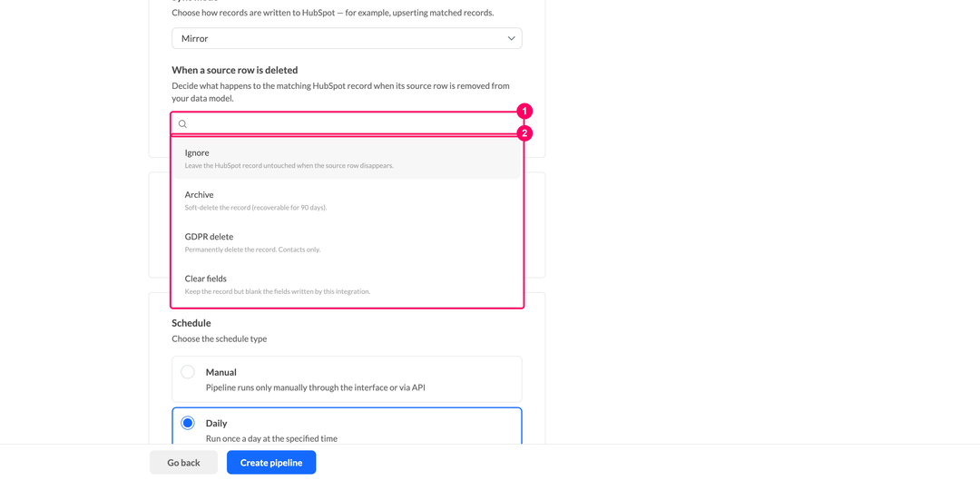Open the Mirror sync mode dropdown

click(347, 38)
